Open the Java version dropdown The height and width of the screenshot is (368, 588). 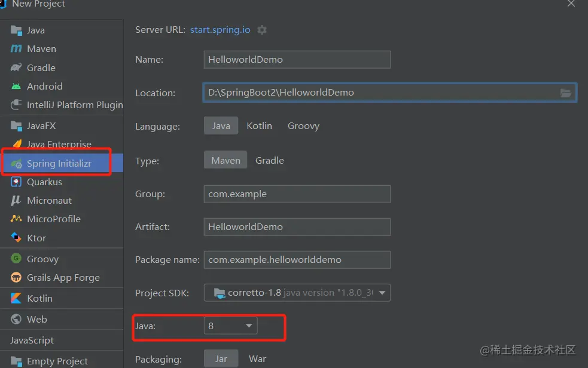click(x=231, y=326)
